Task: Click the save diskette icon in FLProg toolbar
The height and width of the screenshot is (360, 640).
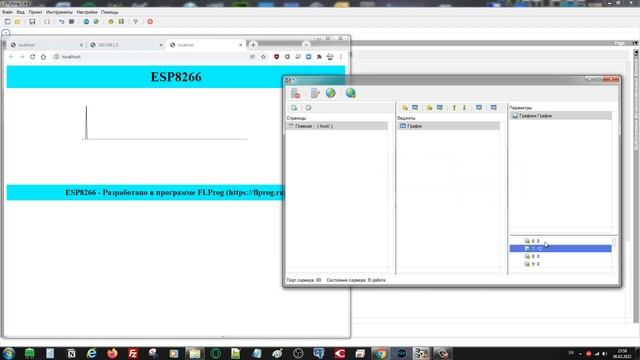Action: pos(32,22)
